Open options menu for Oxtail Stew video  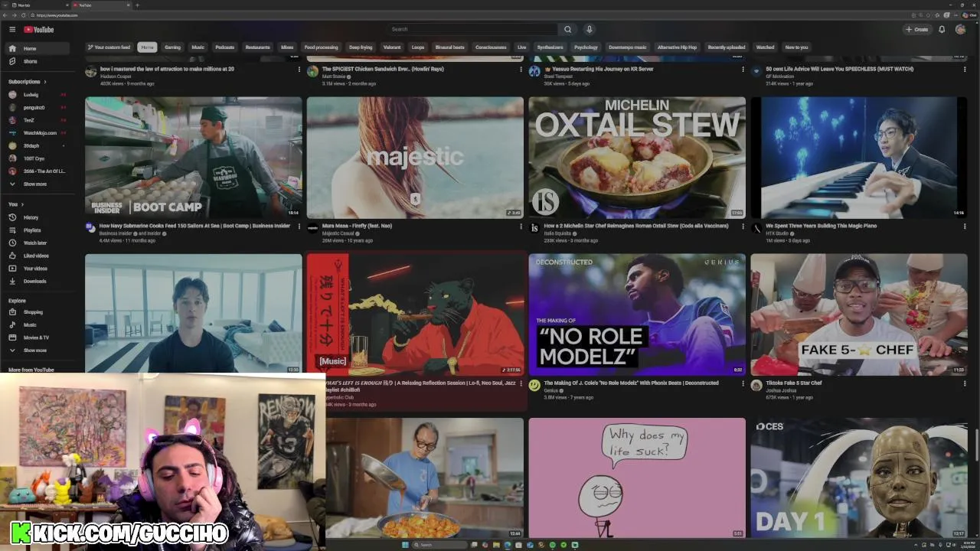click(743, 227)
